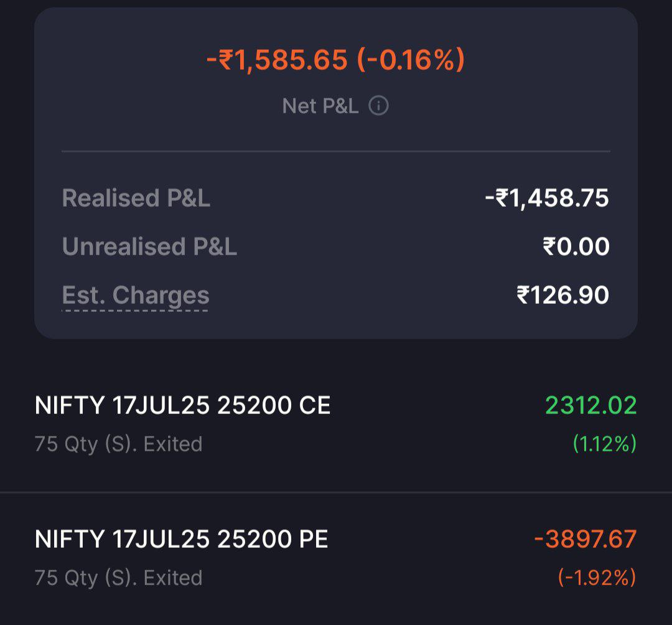Tap CE percentage (1.12%)
672x625 pixels.
pos(605,444)
